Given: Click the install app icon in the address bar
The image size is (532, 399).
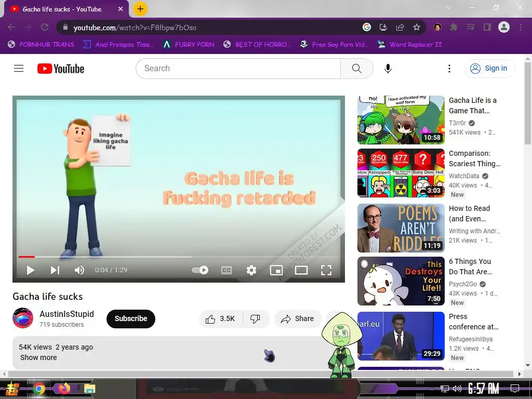Looking at the screenshot, I should tap(383, 27).
